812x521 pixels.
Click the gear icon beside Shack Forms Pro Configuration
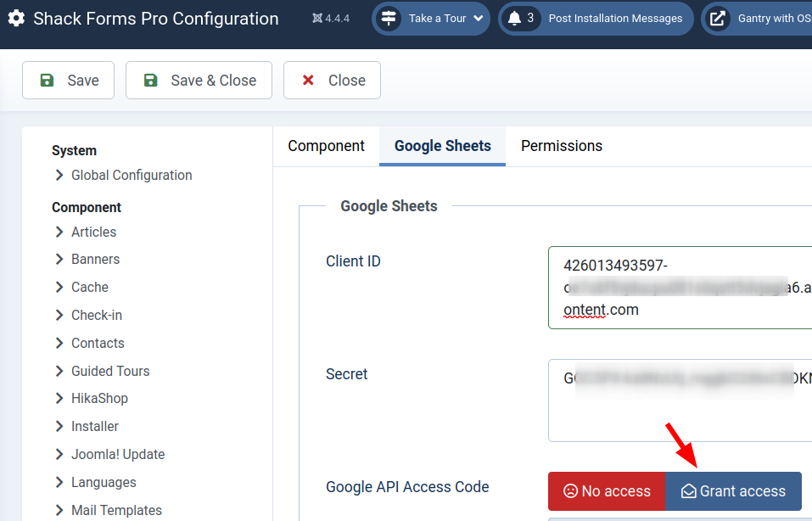click(16, 18)
